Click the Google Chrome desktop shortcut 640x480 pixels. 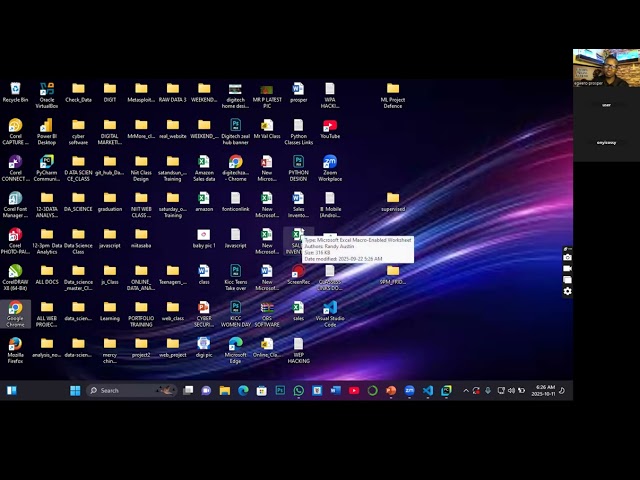[15, 309]
